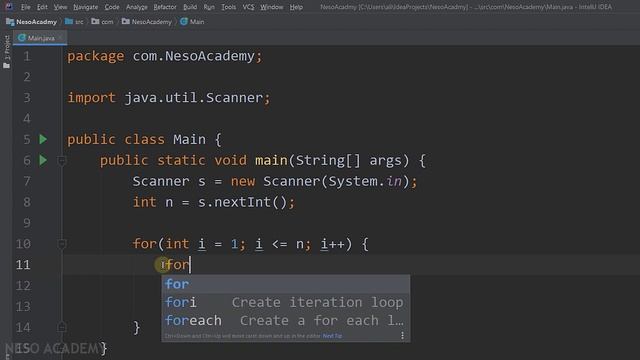Open the Run menu
640x360 pixels.
click(x=209, y=7)
